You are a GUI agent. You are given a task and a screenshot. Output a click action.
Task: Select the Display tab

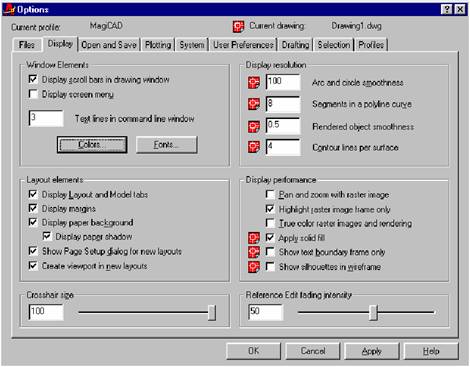[x=60, y=44]
